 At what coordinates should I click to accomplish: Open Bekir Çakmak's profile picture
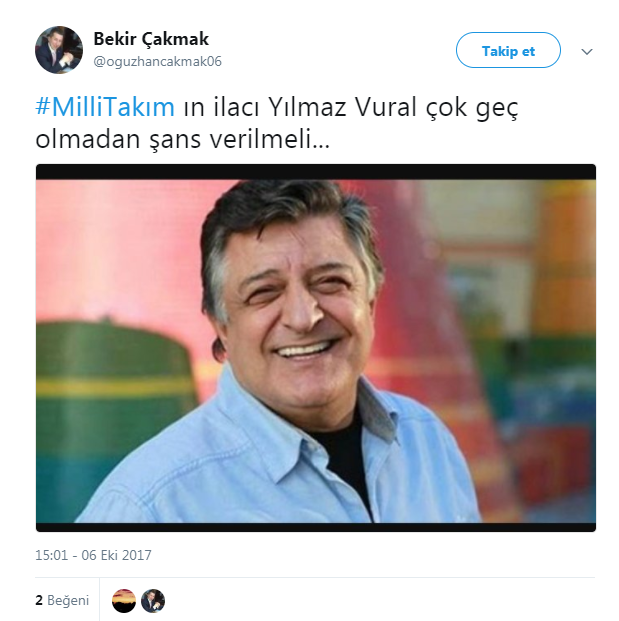click(x=59, y=50)
